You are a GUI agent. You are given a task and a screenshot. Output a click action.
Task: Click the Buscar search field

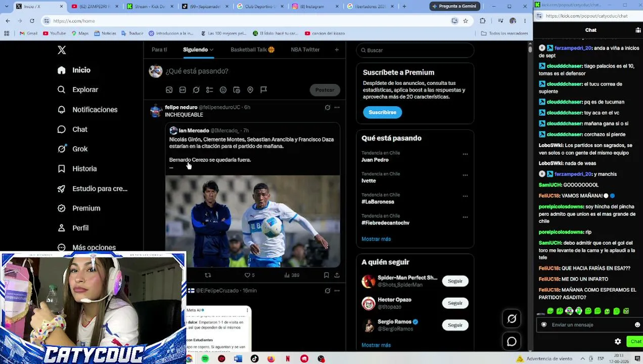[x=415, y=50]
